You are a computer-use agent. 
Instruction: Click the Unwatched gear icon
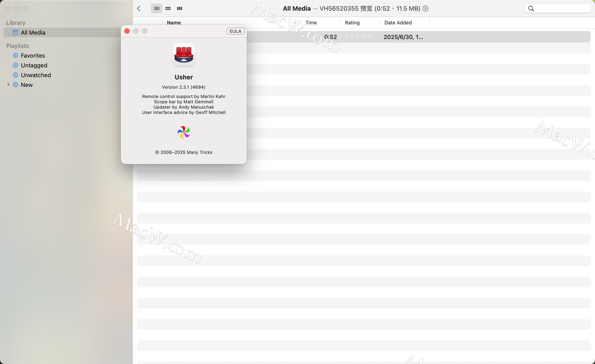point(15,75)
